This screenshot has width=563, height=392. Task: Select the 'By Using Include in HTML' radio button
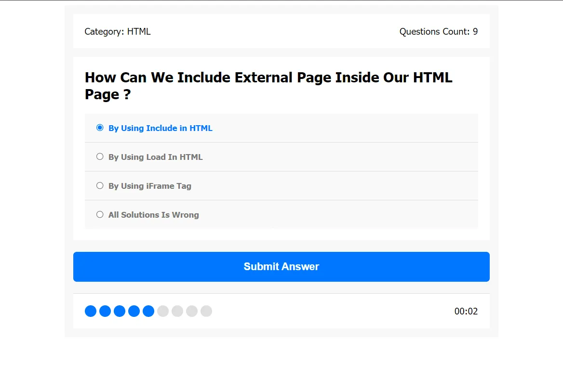point(100,128)
